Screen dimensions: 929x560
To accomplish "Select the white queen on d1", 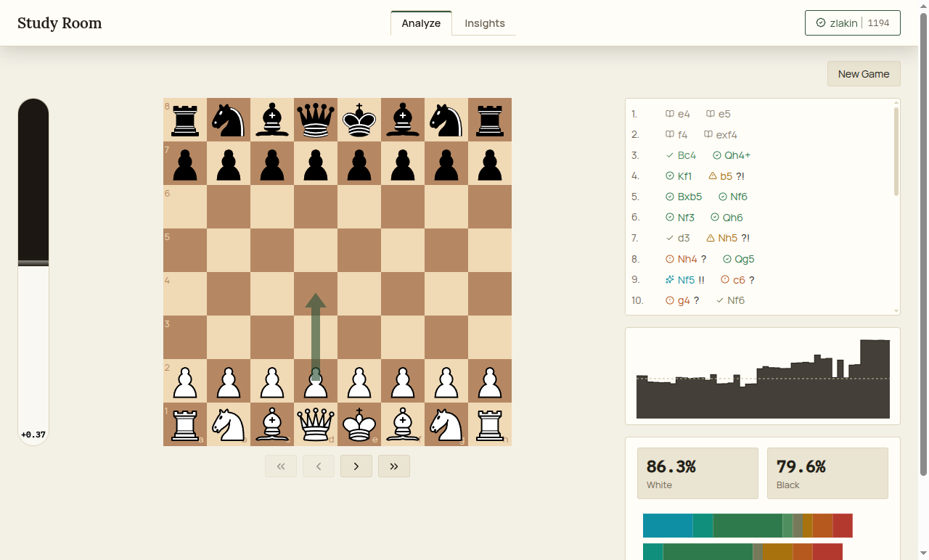I will pos(316,424).
